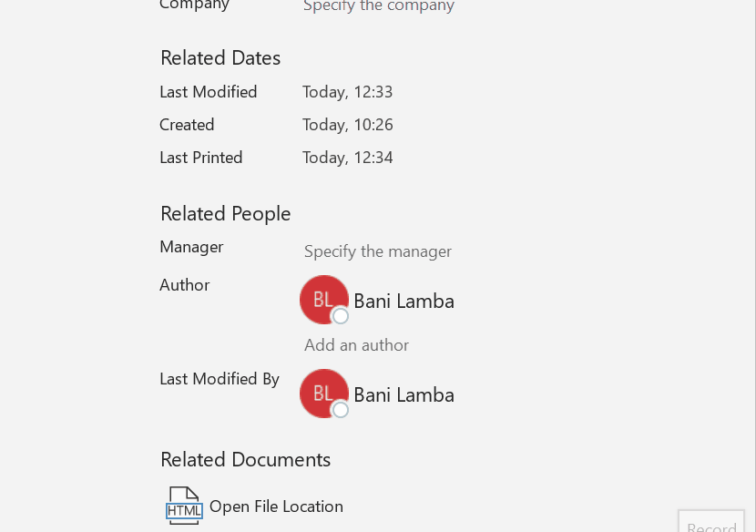Click the Last Modified By label
The image size is (756, 532).
coord(220,379)
